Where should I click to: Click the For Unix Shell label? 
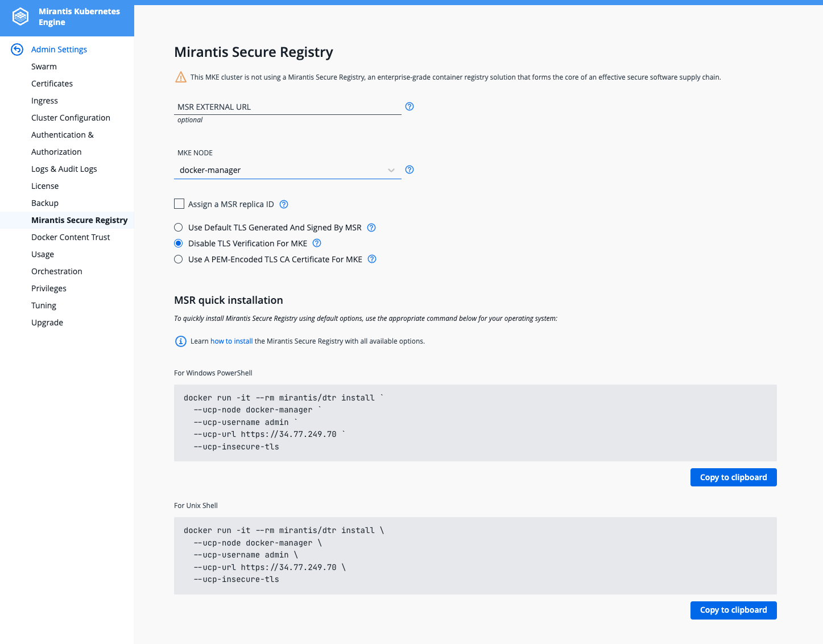click(196, 506)
